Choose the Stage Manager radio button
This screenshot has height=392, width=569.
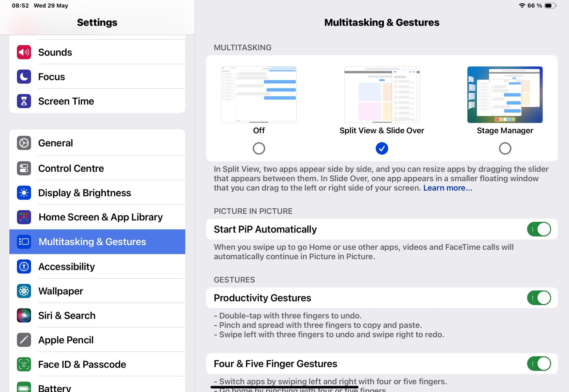click(x=505, y=149)
